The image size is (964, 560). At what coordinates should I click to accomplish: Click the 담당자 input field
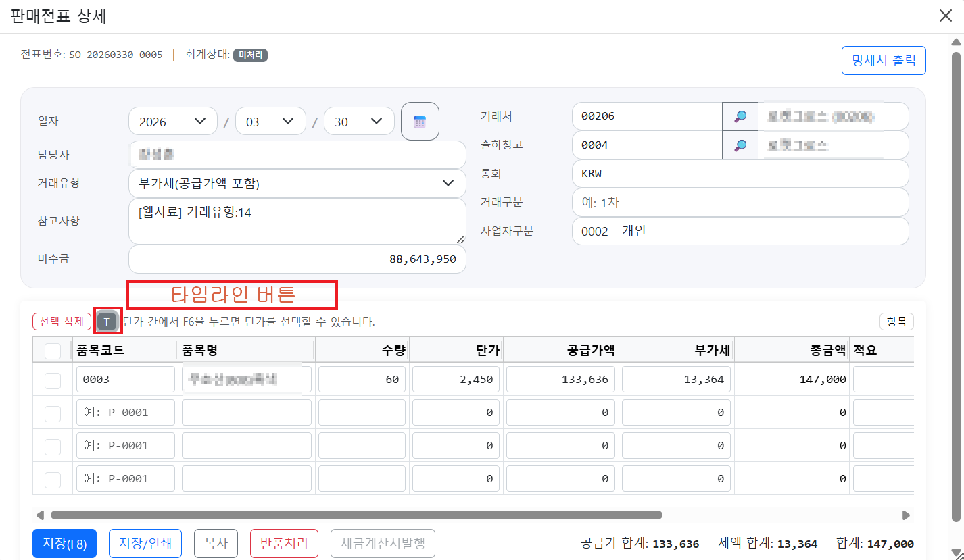[297, 155]
